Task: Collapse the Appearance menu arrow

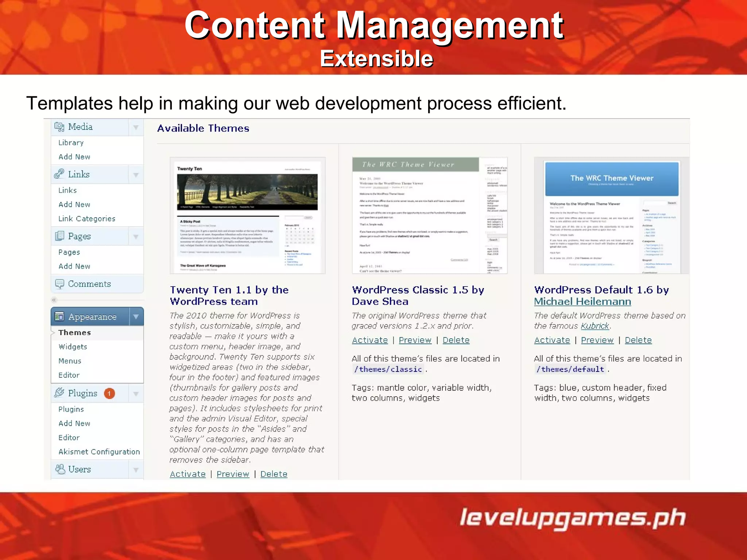Action: [x=136, y=316]
